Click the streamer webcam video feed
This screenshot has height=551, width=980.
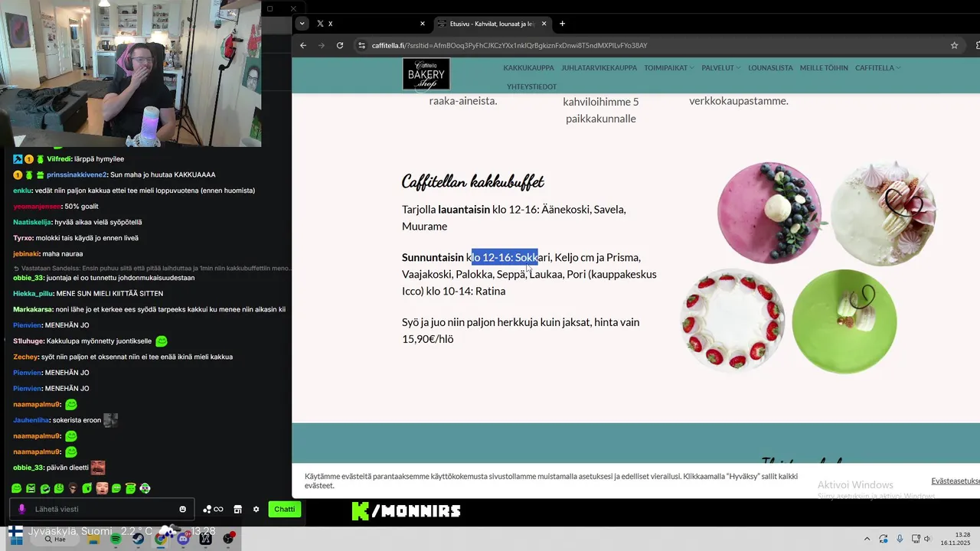click(130, 73)
